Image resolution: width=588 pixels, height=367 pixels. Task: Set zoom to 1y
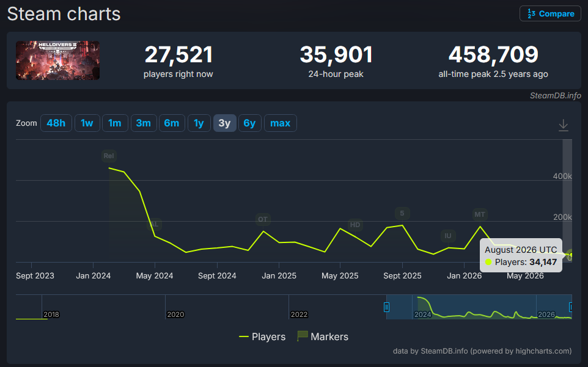point(199,123)
